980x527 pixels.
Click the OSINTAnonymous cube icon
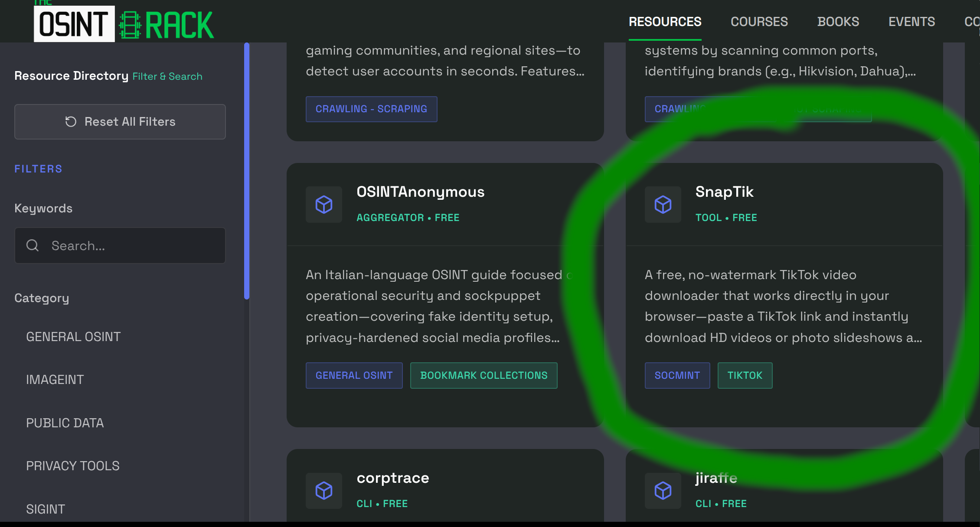(323, 205)
